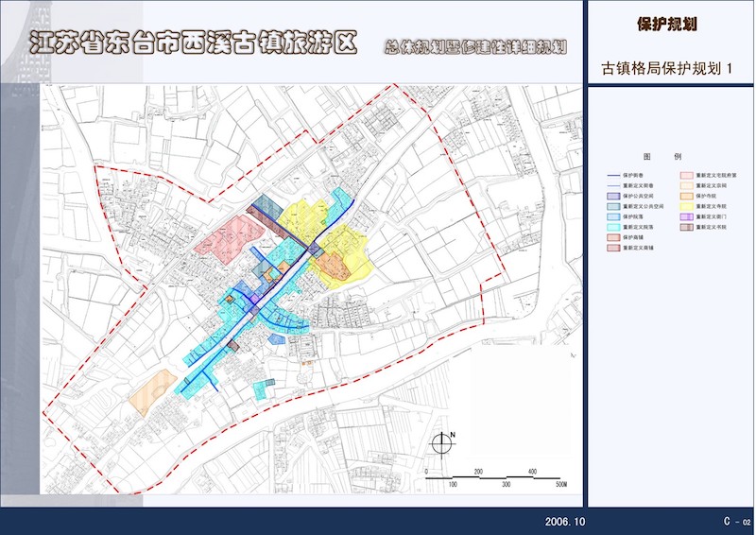
Task: Click the 古镇格局保护规划 1 title text
Action: click(667, 69)
